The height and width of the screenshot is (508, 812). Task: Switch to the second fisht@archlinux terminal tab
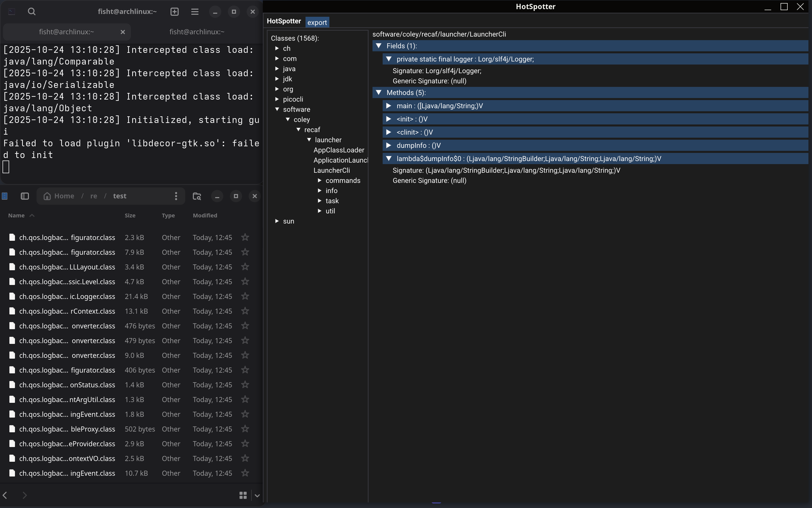(x=197, y=32)
